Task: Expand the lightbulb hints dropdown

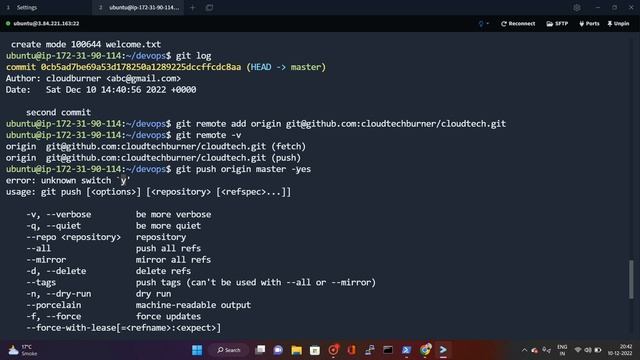Action: 483,24
